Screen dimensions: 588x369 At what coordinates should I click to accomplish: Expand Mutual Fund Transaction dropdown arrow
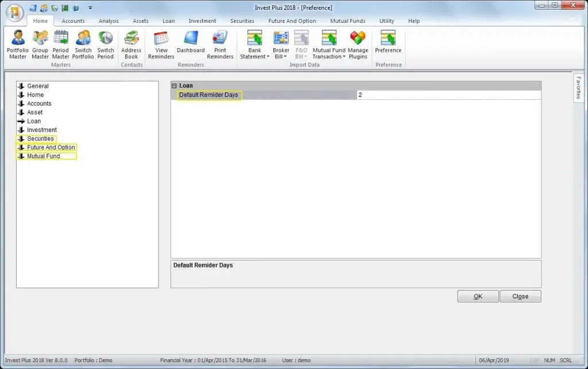point(344,57)
